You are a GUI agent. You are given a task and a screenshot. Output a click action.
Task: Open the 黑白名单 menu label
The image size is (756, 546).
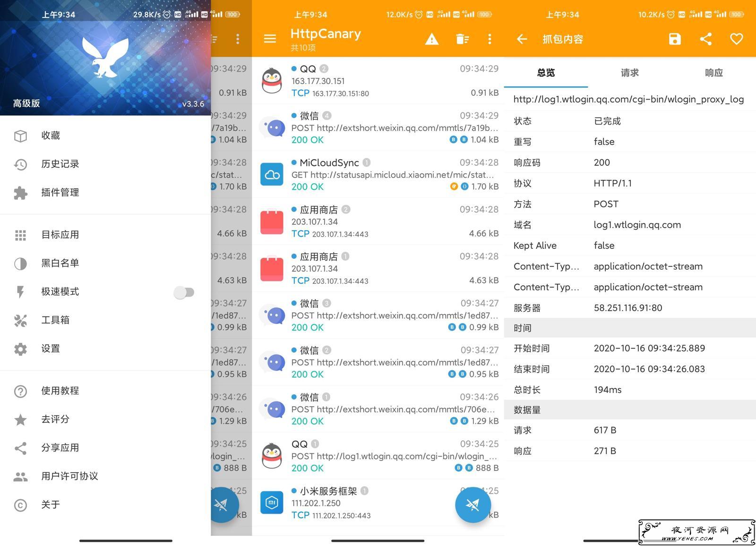(x=60, y=263)
